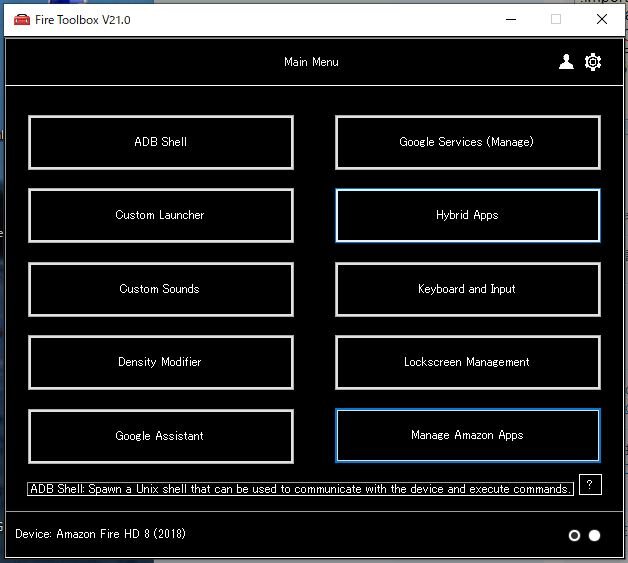Screen dimensions: 628x563
Task: Open ADB Shell
Action: point(161,142)
